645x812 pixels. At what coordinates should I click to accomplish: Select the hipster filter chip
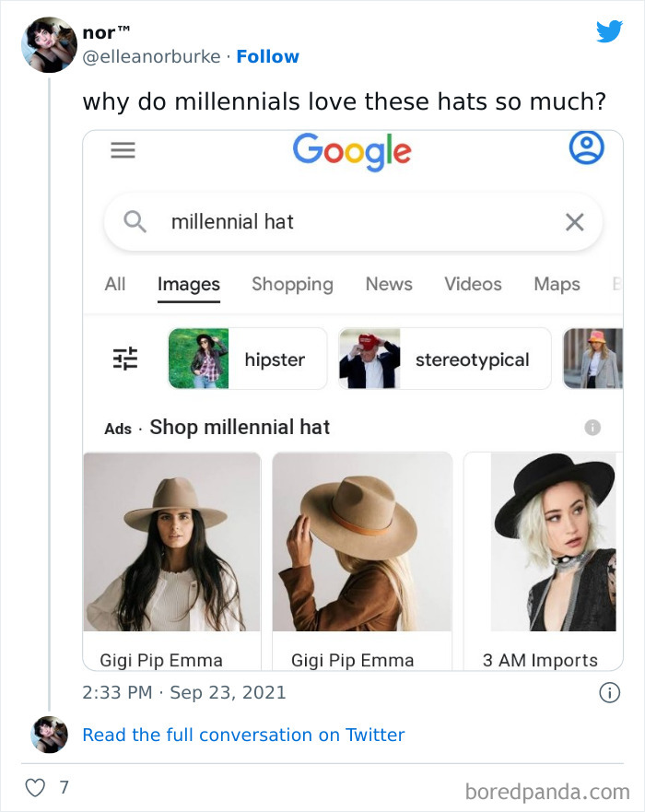point(247,359)
